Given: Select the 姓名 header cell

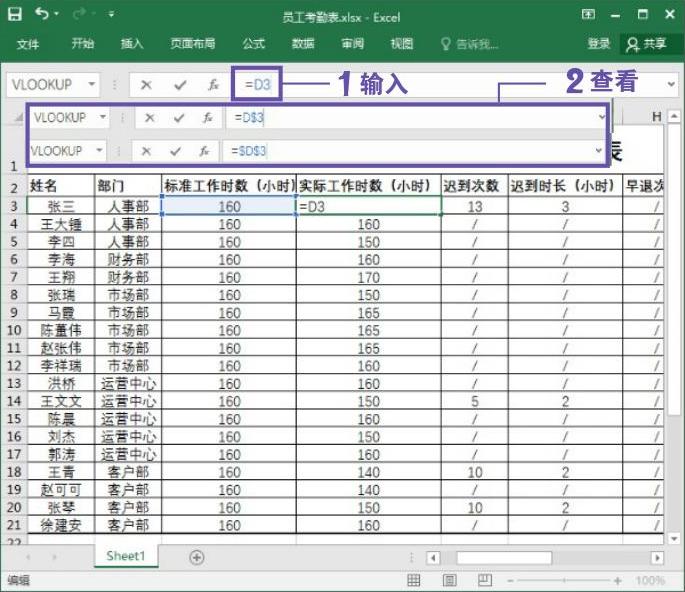Looking at the screenshot, I should tap(61, 186).
